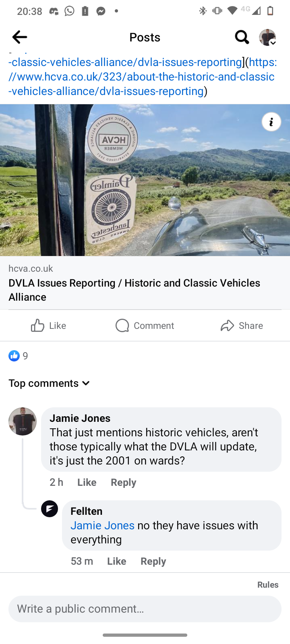Image resolution: width=290 pixels, height=644 pixels.
Task: Focus the Write a public comment field
Action: [x=145, y=609]
